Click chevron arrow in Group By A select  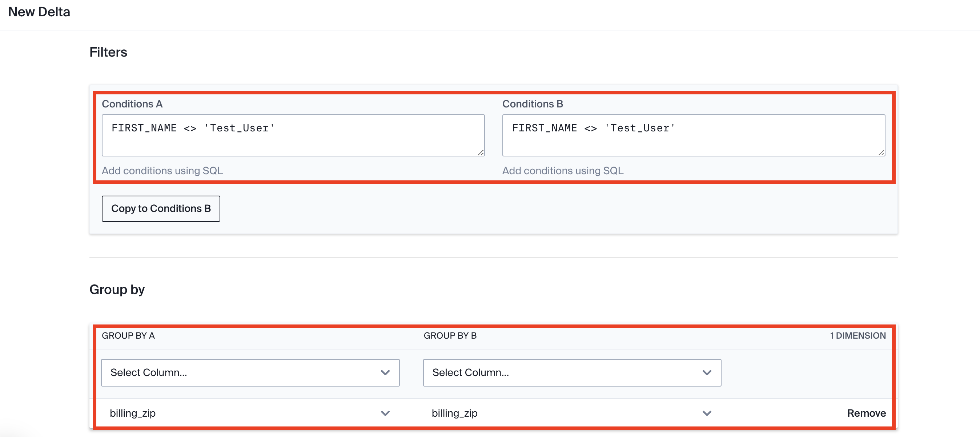(385, 373)
